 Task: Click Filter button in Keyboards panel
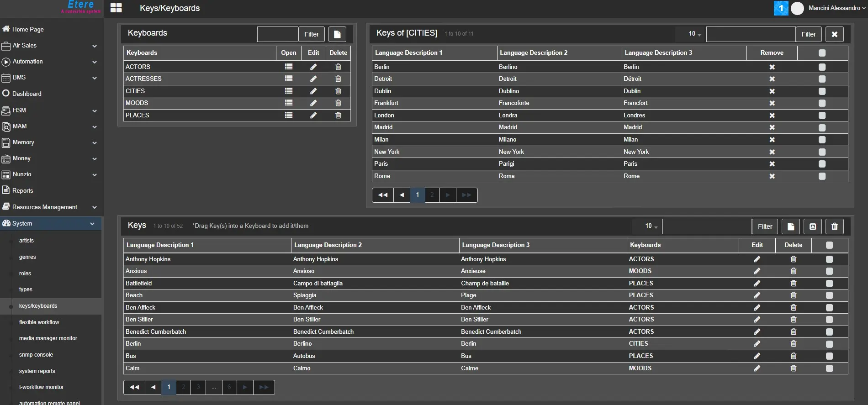coord(311,34)
